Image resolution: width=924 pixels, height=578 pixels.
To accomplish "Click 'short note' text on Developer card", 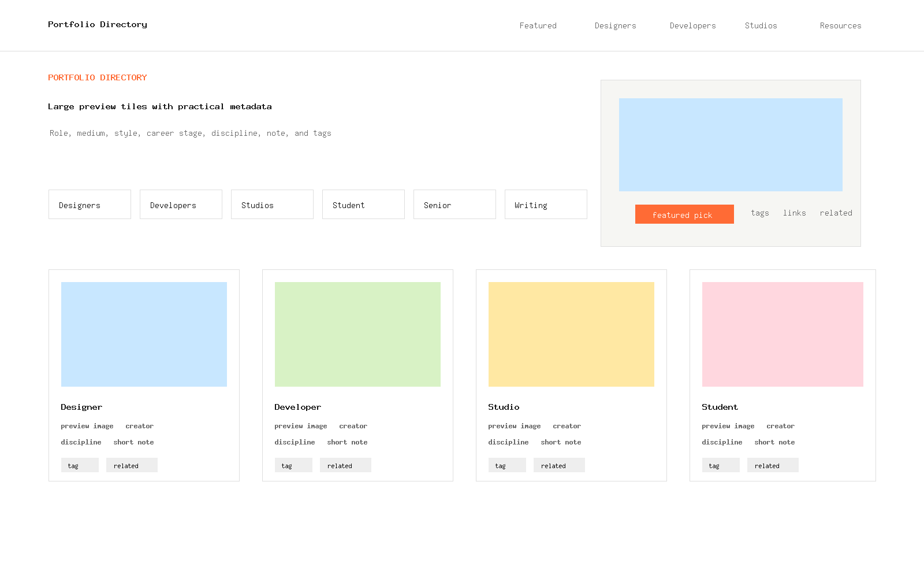I will (348, 442).
